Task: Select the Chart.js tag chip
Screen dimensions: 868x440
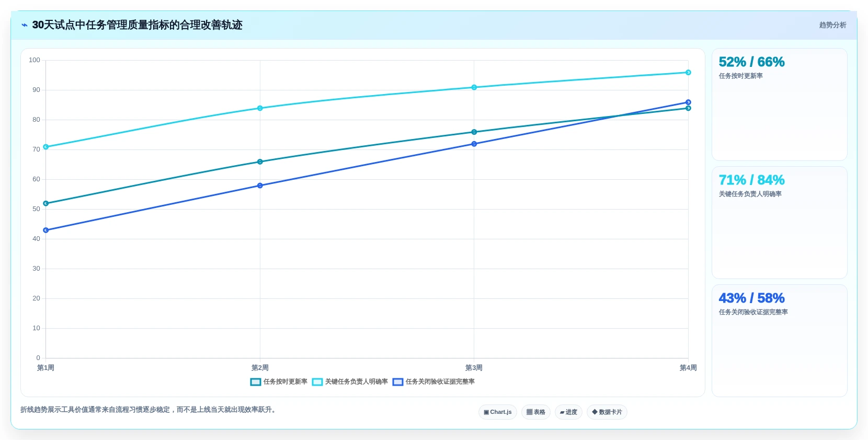Action: click(x=498, y=412)
